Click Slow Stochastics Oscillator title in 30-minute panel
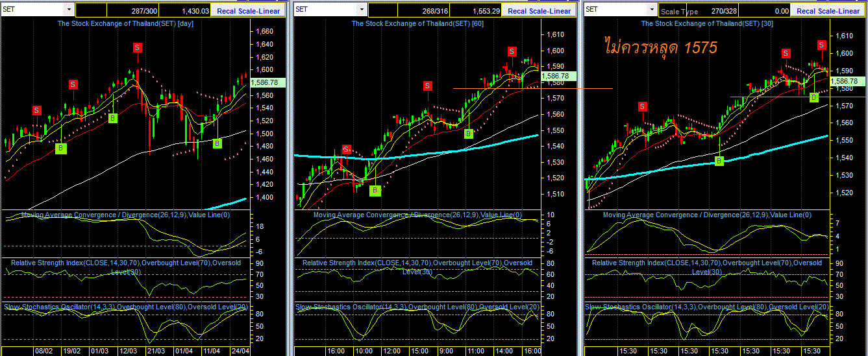The image size is (868, 356). pyautogui.click(x=707, y=307)
